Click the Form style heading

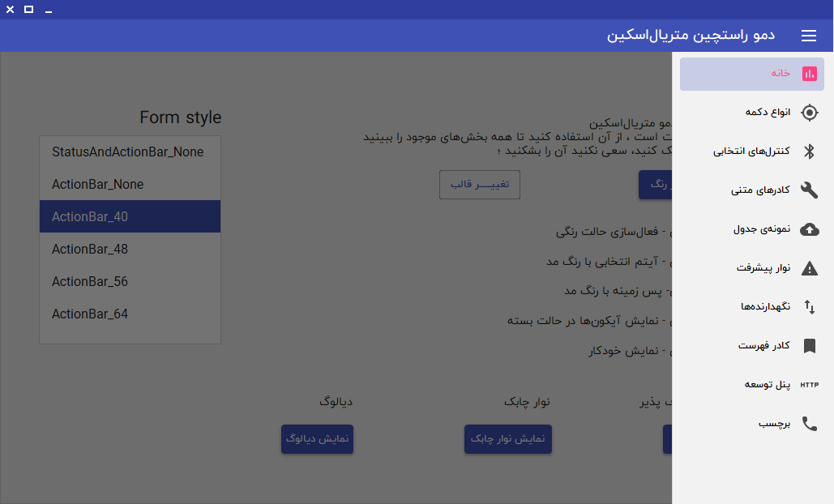[180, 117]
